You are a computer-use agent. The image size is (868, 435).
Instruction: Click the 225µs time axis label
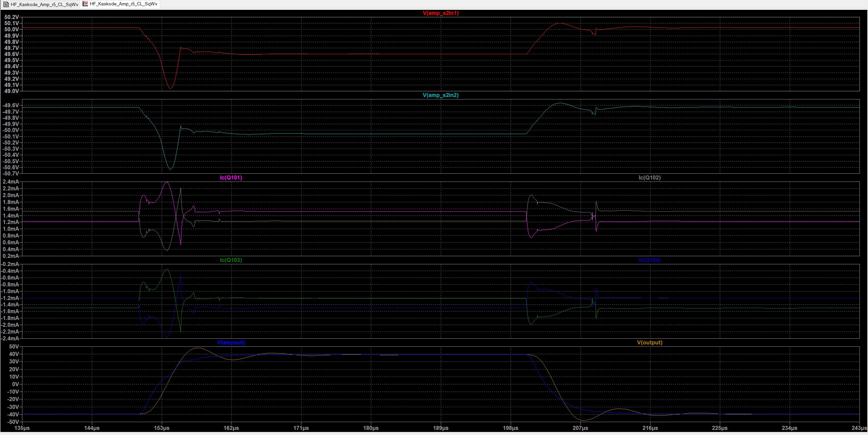coord(720,428)
